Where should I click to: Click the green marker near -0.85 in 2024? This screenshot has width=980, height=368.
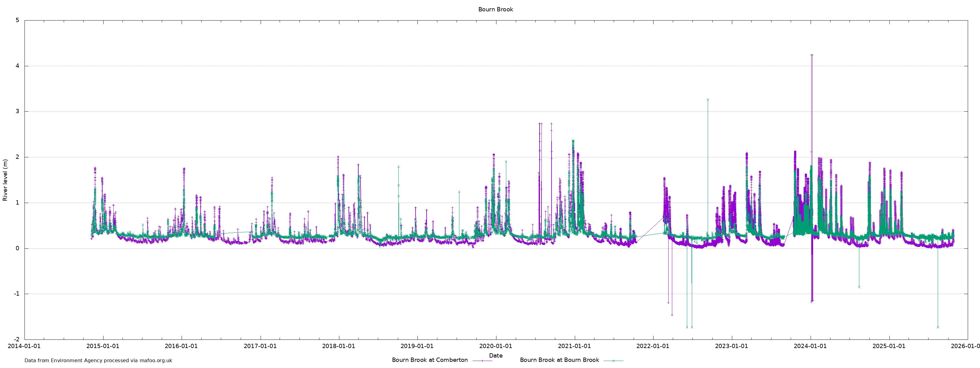click(x=859, y=287)
